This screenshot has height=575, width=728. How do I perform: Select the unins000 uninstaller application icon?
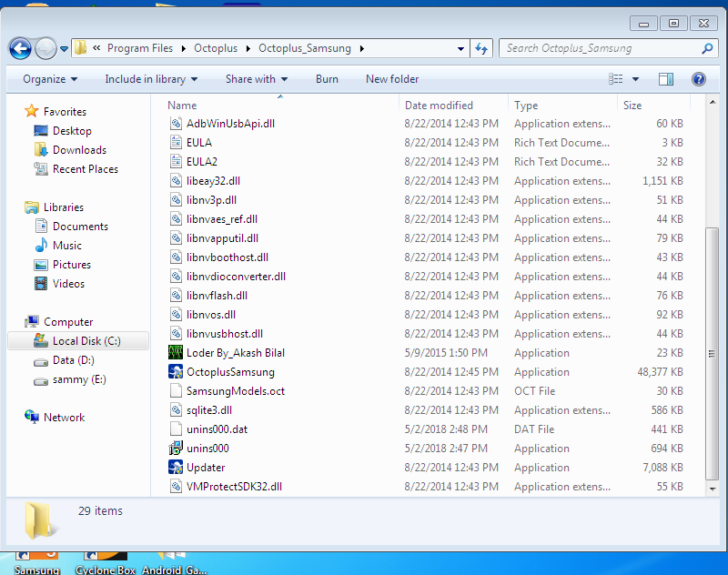[x=176, y=449]
